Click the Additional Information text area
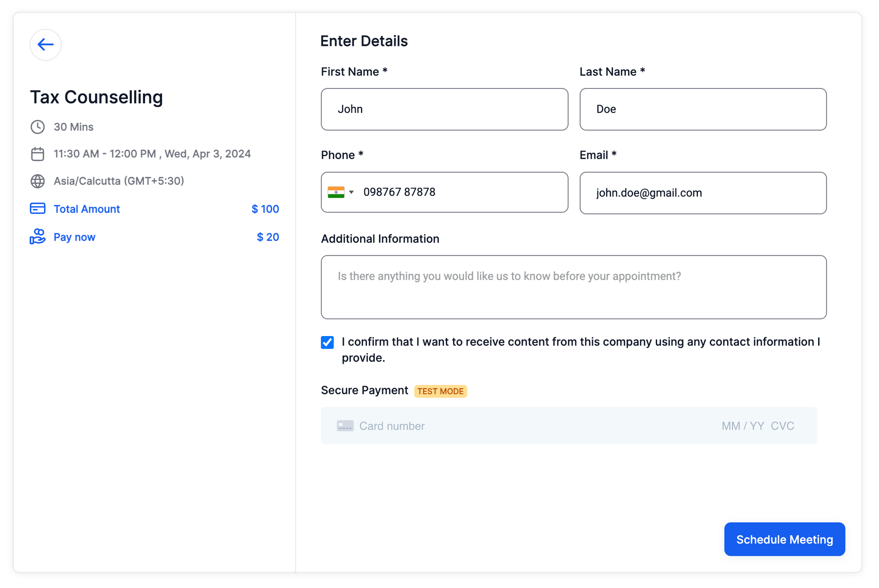879x588 pixels. 573,287
